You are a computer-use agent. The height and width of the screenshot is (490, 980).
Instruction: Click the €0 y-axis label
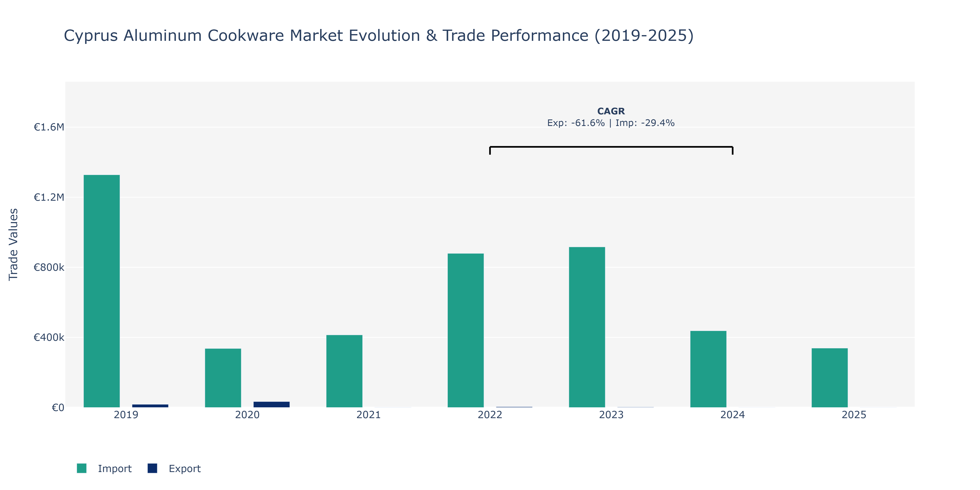point(58,408)
